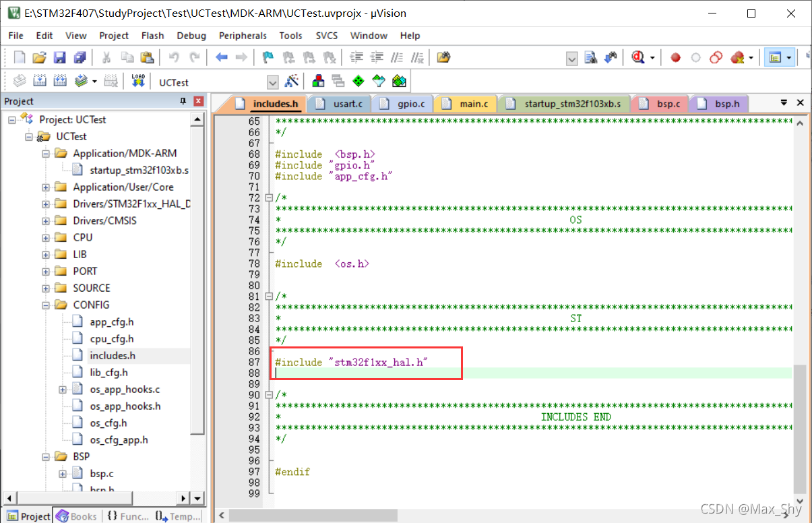Open the Peripherals menu
812x523 pixels.
click(x=243, y=36)
